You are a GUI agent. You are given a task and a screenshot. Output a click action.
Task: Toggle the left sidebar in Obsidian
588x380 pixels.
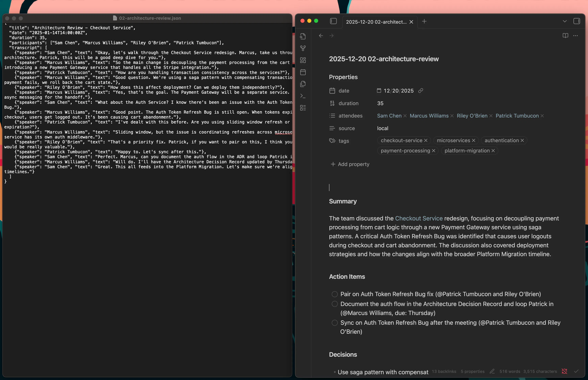pyautogui.click(x=333, y=21)
